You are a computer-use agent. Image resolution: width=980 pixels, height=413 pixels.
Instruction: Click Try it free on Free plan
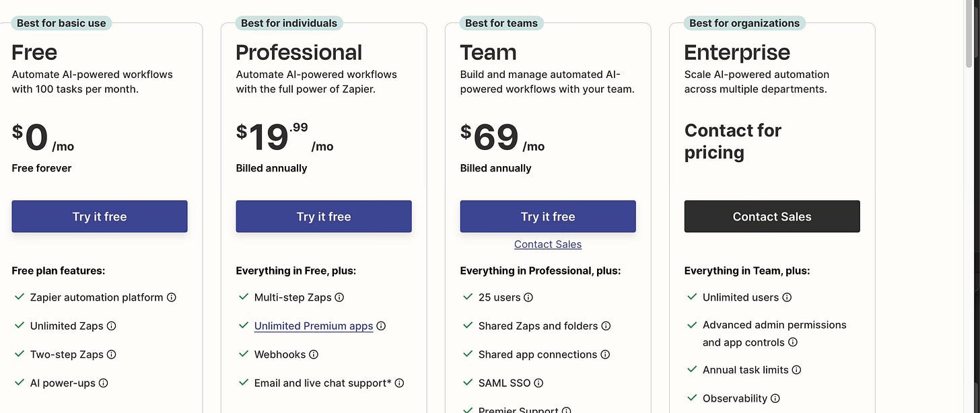coord(99,216)
